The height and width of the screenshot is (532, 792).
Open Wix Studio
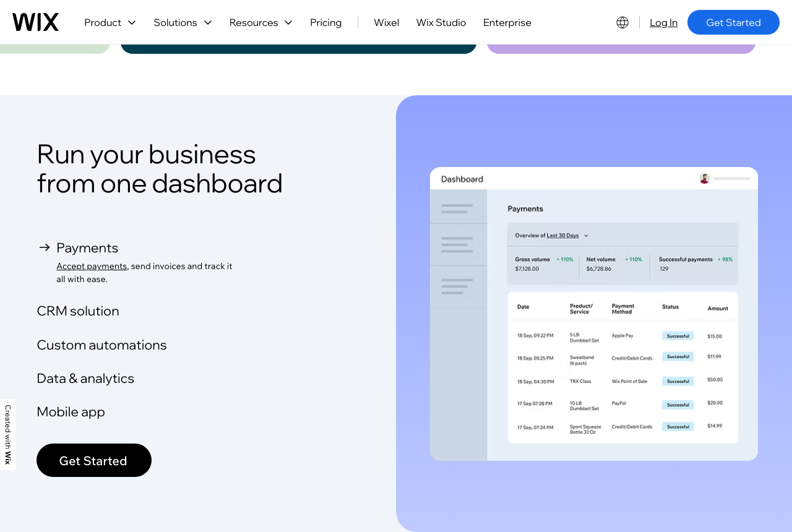(441, 22)
